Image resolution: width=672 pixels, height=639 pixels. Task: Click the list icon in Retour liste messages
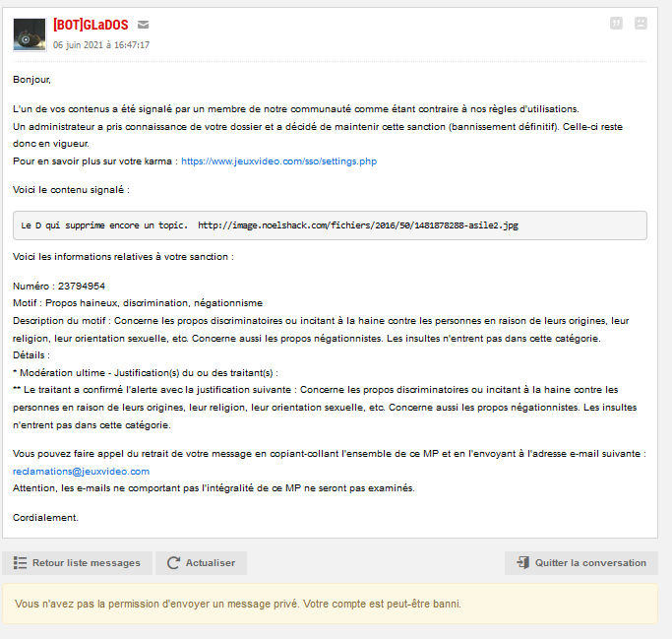tap(20, 563)
